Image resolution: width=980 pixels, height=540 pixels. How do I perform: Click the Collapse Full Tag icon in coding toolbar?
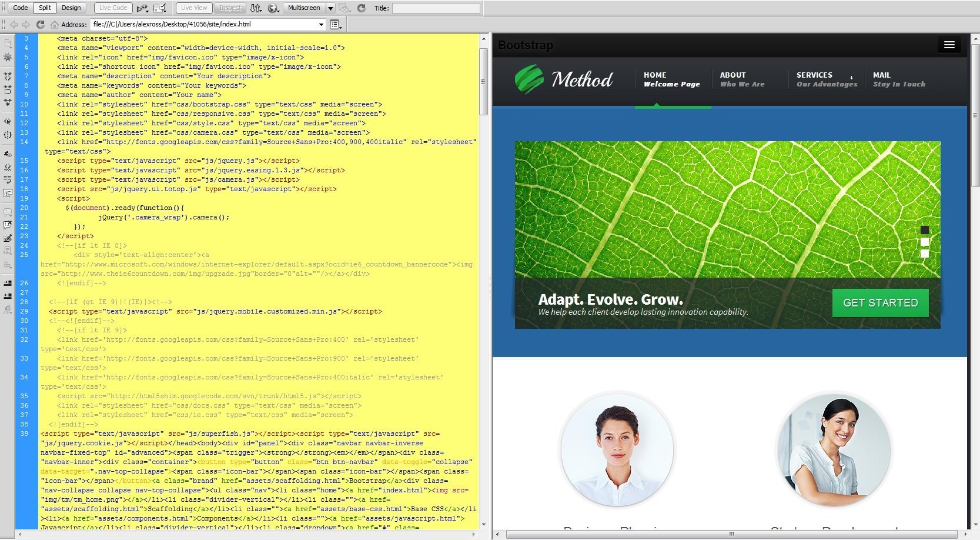[8, 76]
